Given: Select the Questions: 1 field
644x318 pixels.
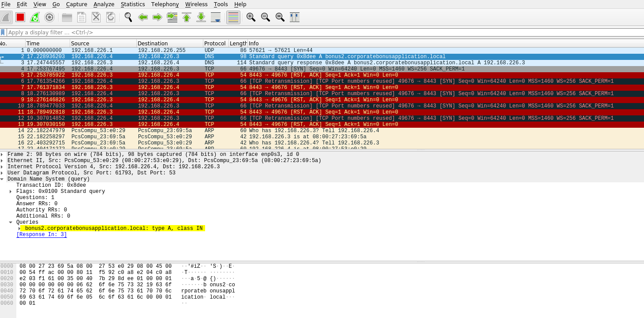Looking at the screenshot, I should tap(35, 198).
